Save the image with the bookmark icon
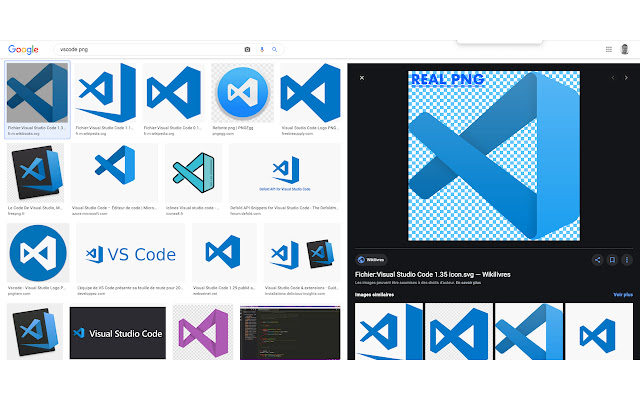The image size is (640, 400). click(612, 260)
